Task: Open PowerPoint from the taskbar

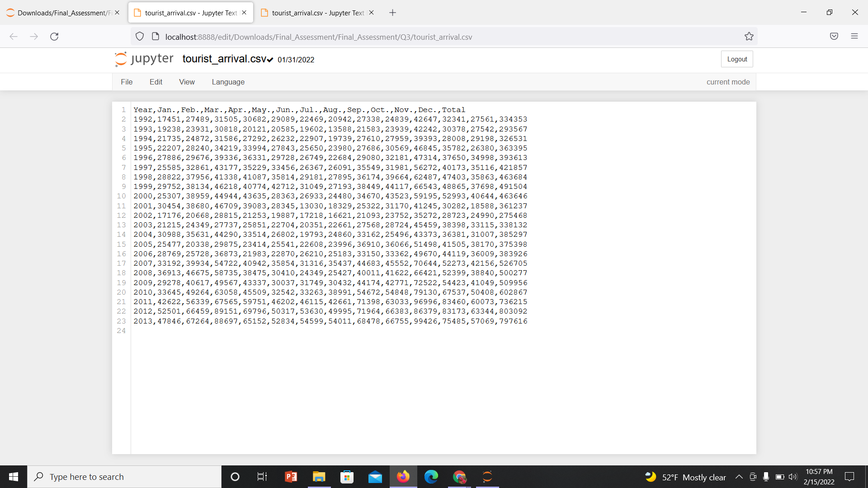Action: [x=291, y=477]
